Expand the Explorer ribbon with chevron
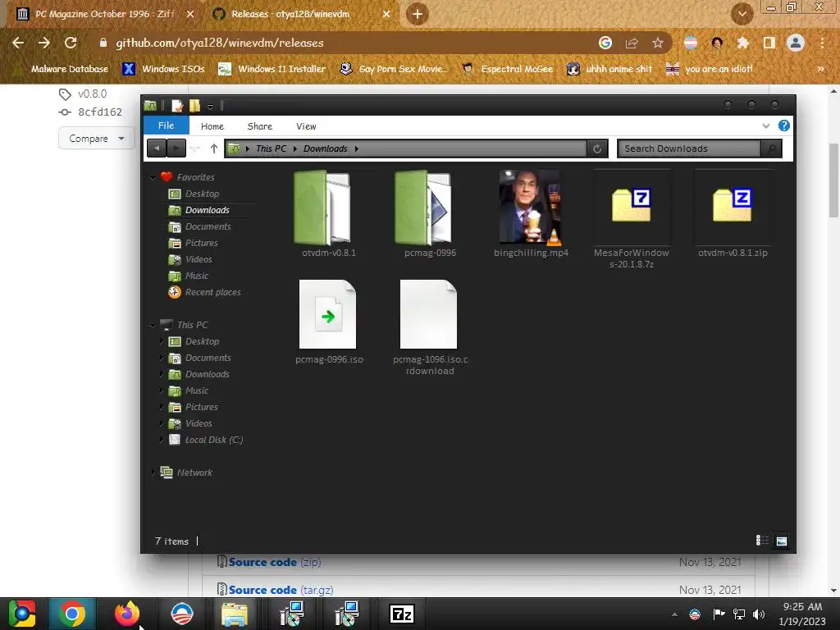840x630 pixels. pyautogui.click(x=765, y=126)
